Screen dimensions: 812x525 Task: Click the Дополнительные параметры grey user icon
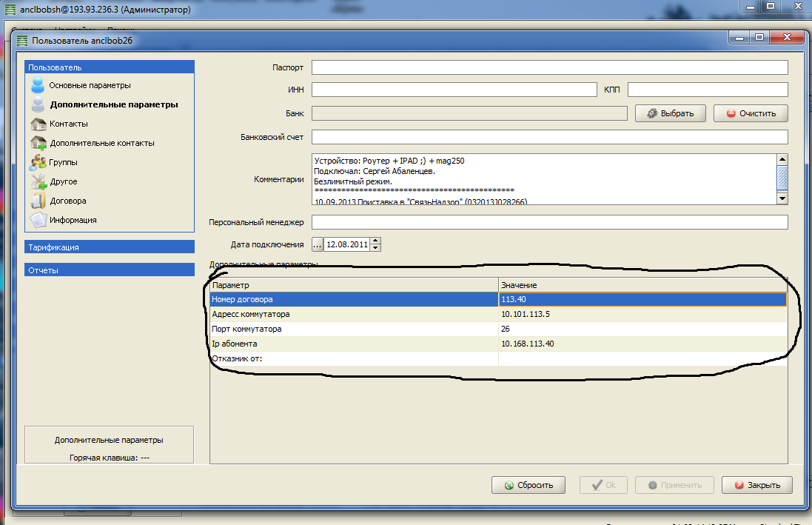(38, 104)
